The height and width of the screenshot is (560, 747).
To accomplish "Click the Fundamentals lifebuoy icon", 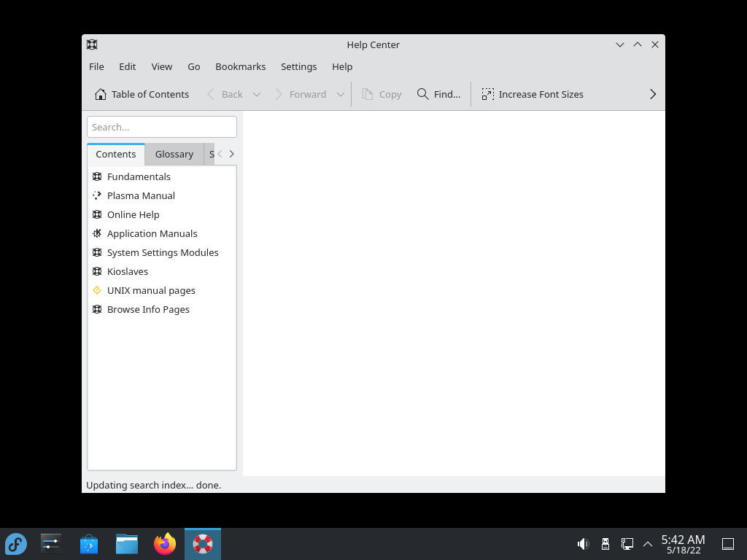I will point(97,176).
